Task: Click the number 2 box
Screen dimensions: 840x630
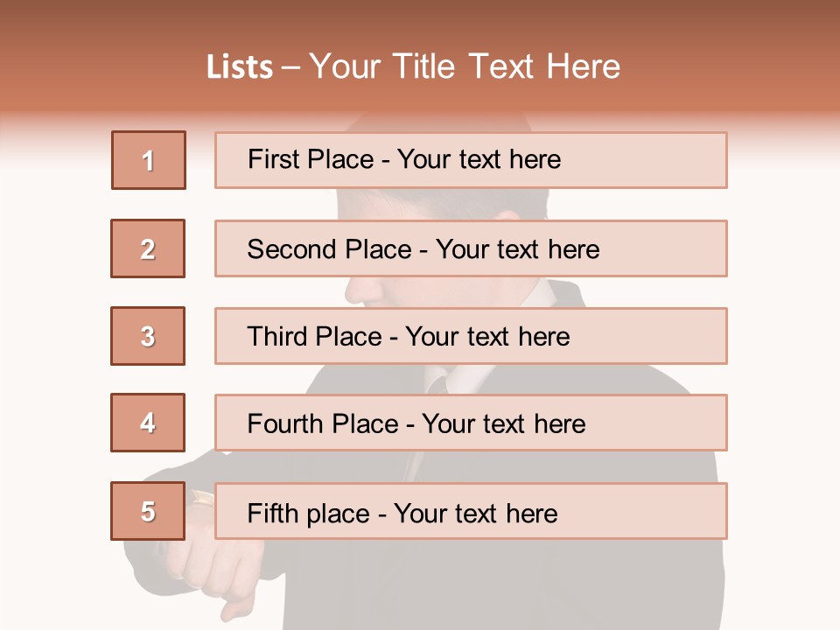Action: click(x=148, y=248)
